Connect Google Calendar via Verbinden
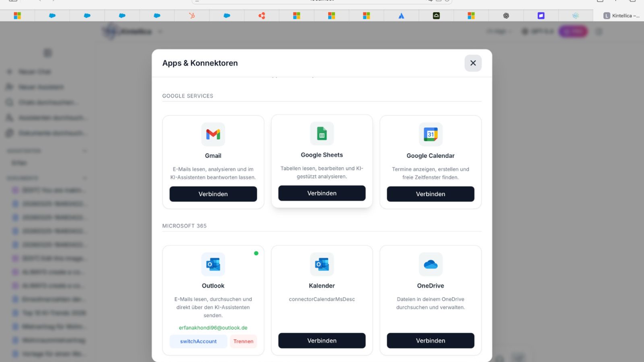 tap(431, 194)
